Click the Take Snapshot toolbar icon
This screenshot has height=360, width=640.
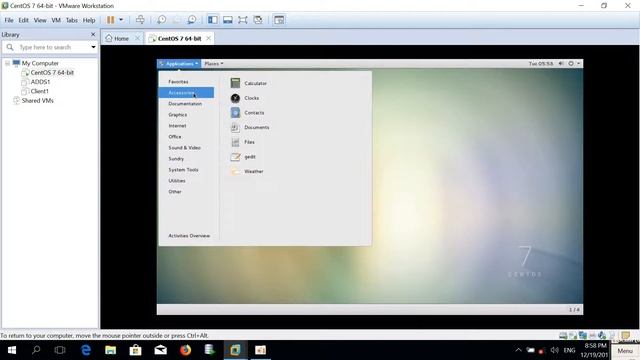pyautogui.click(x=162, y=20)
